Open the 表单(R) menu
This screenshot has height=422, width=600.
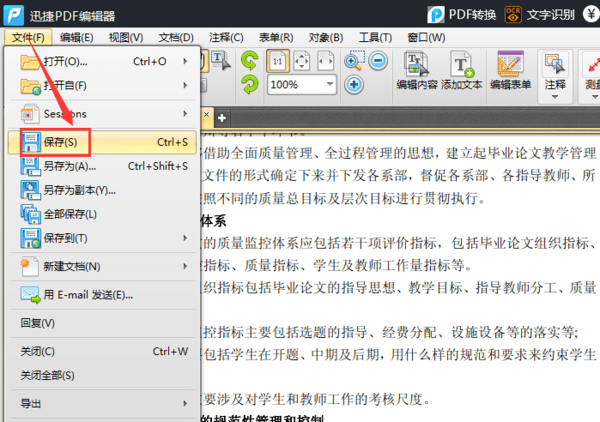click(x=276, y=37)
